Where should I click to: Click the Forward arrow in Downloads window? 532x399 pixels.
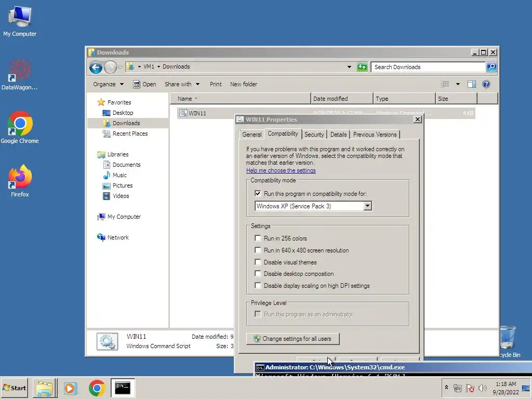tap(110, 67)
